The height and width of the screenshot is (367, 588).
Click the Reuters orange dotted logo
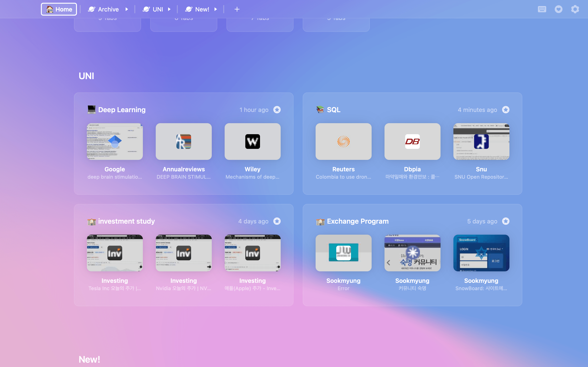(343, 142)
